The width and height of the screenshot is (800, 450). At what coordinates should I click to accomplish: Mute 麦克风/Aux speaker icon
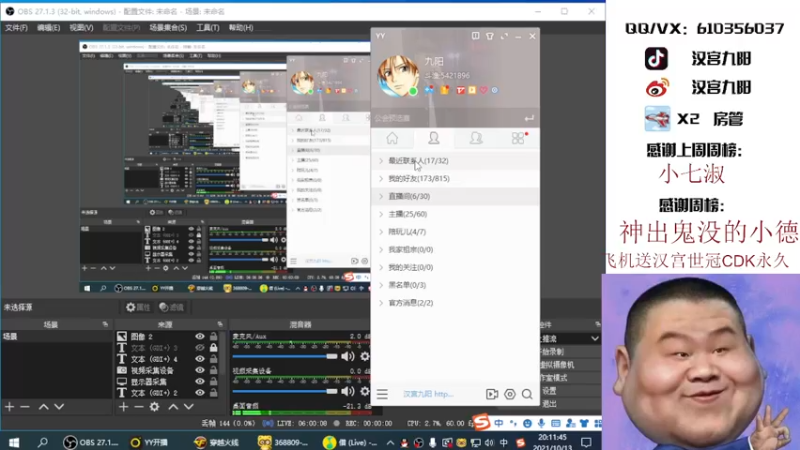coord(348,357)
